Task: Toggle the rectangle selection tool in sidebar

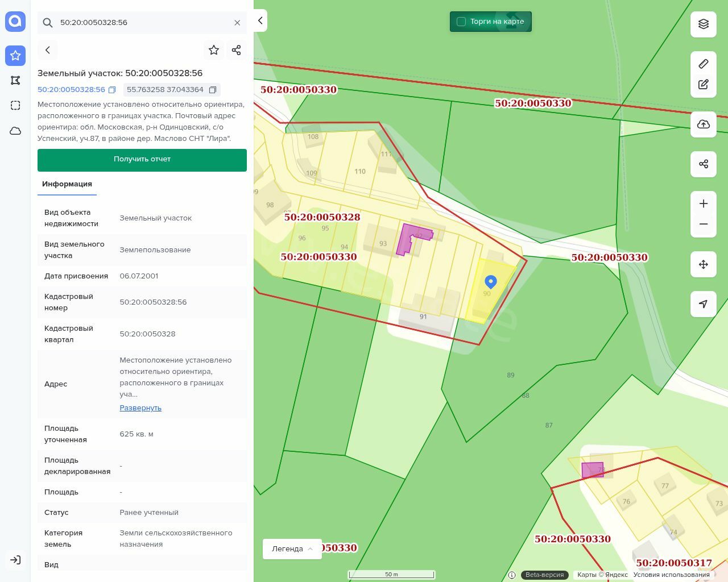Action: (15, 105)
